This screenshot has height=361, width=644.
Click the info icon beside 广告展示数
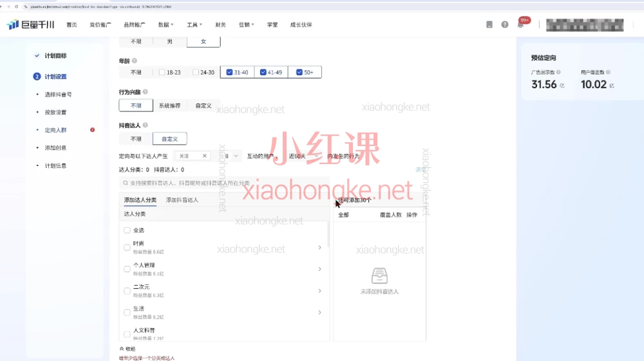pyautogui.click(x=558, y=72)
